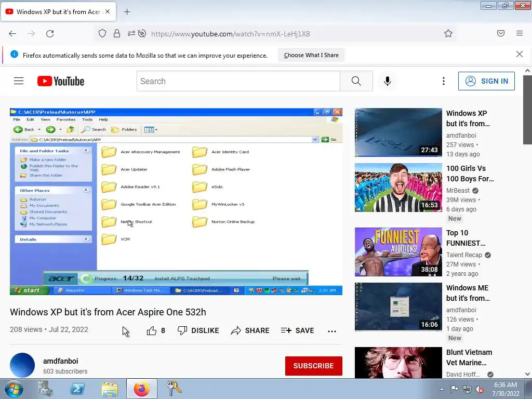Click the video player area
The height and width of the screenshot is (399, 532).
point(176,202)
